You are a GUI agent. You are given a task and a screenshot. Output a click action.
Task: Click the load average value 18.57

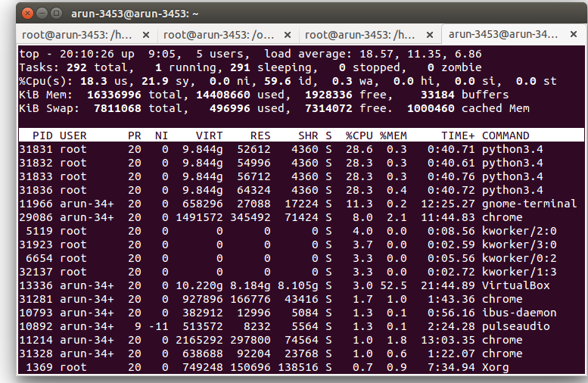pyautogui.click(x=377, y=54)
